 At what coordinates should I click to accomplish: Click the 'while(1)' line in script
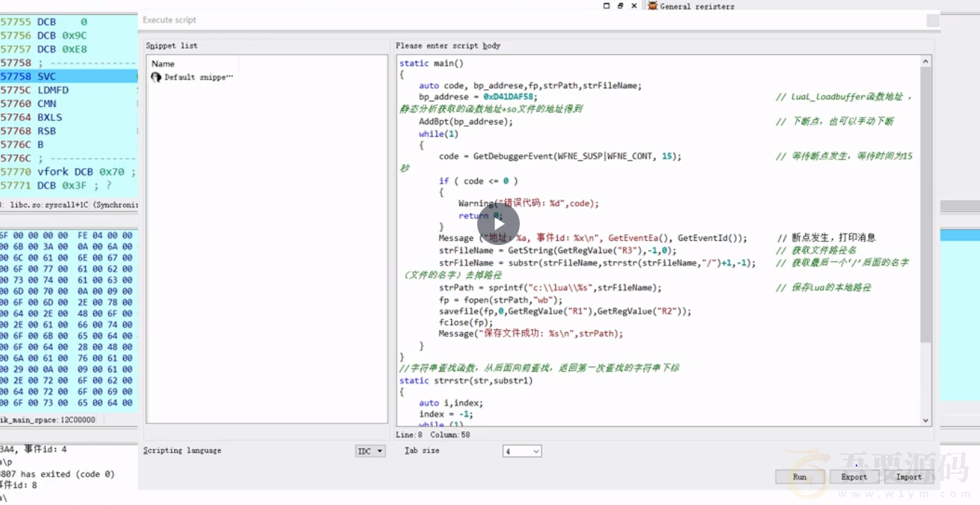click(438, 134)
